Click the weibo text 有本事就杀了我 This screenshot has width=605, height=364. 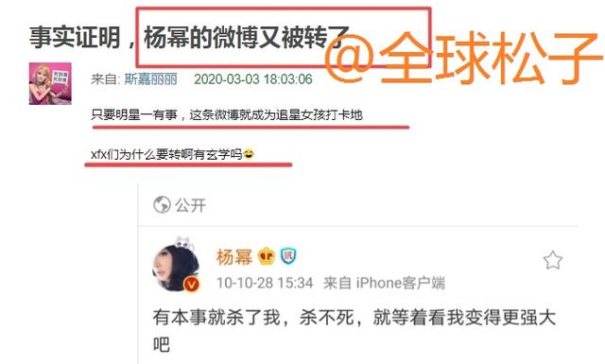tap(216, 318)
